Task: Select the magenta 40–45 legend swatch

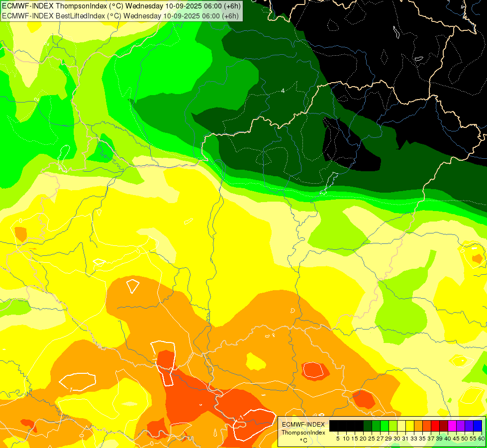Action: (452, 426)
